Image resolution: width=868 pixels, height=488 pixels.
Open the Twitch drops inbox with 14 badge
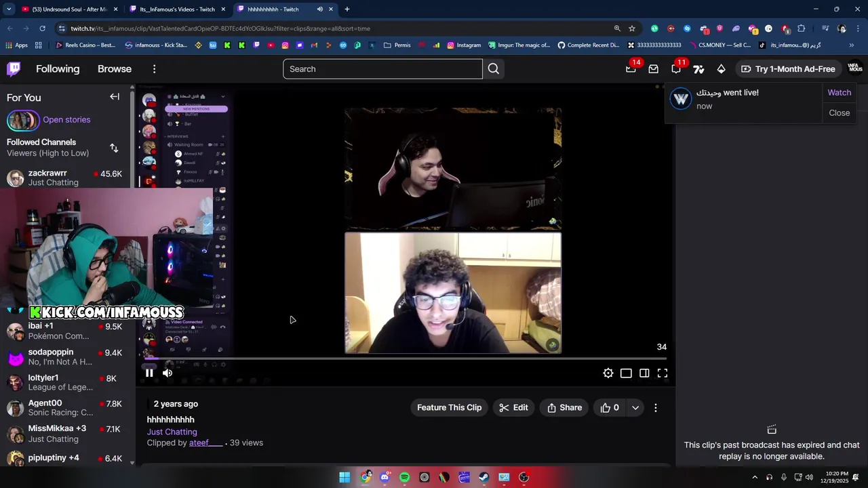pyautogui.click(x=631, y=68)
